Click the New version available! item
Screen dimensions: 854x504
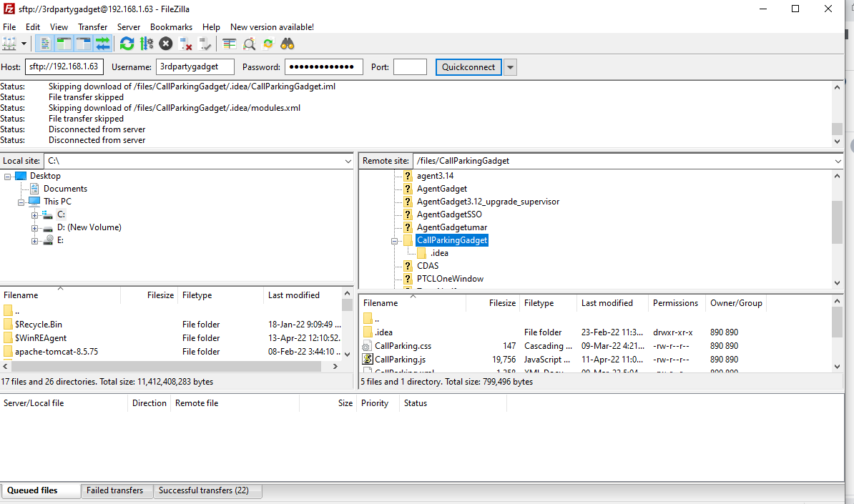tap(272, 27)
